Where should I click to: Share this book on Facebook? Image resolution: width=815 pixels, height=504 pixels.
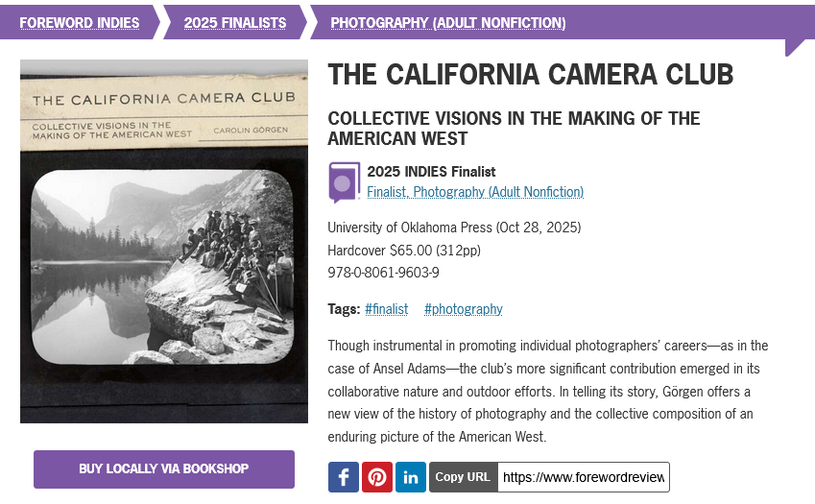[x=344, y=477]
